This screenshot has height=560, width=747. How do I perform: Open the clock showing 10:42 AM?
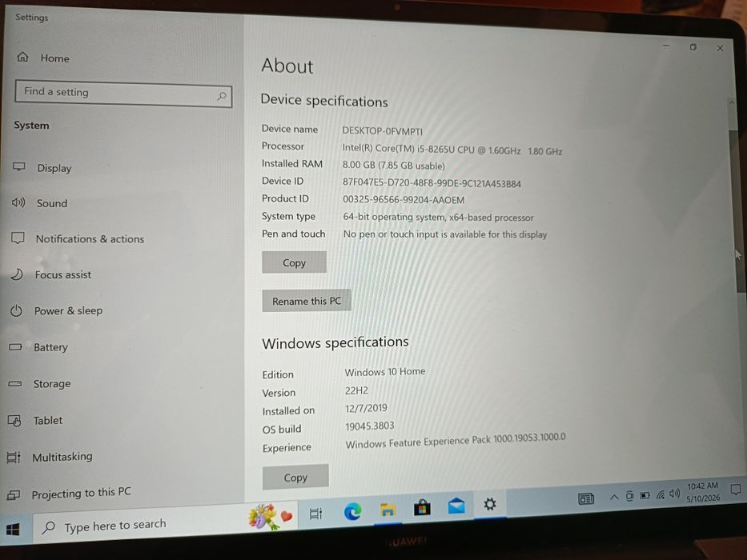pyautogui.click(x=703, y=492)
